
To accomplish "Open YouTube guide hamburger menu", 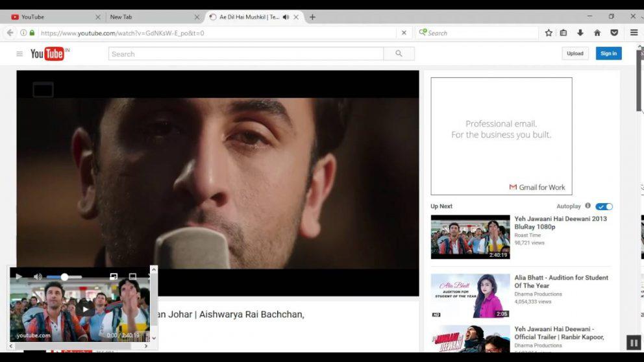I will [x=19, y=54].
